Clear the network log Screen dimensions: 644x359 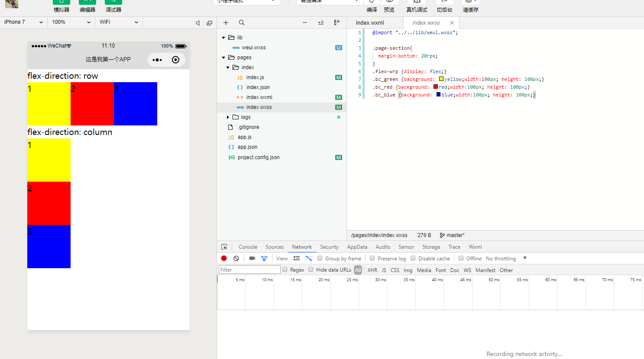236,258
